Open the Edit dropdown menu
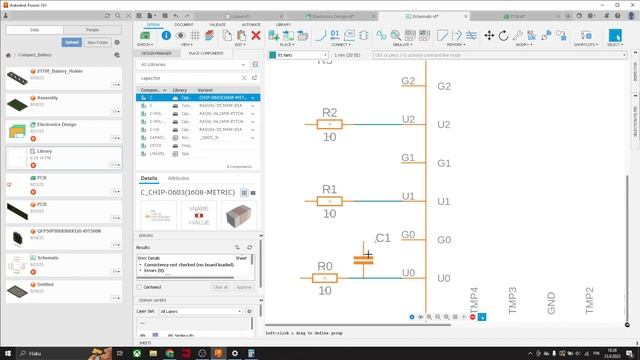Image resolution: width=640 pixels, height=360 pixels. (240, 44)
